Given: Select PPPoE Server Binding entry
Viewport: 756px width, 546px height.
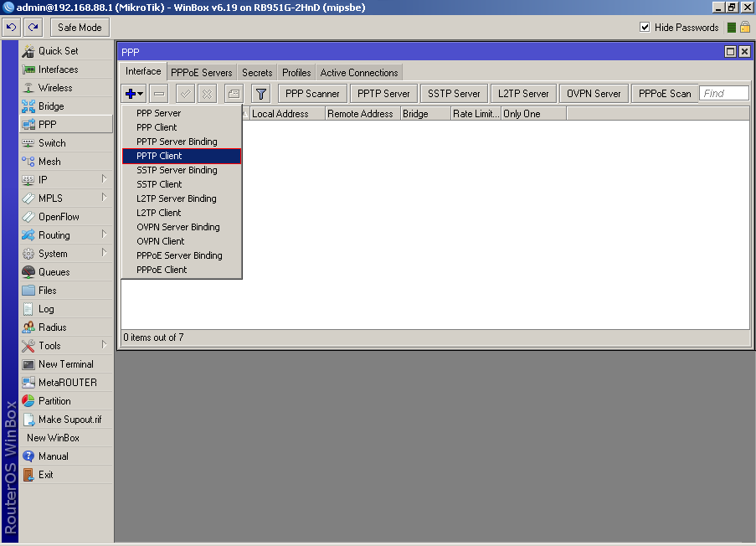Looking at the screenshot, I should 182,255.
